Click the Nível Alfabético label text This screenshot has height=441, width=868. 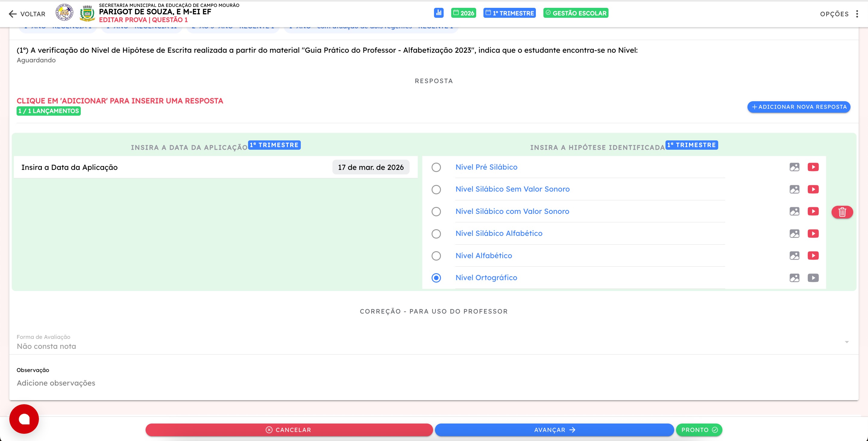(x=483, y=256)
